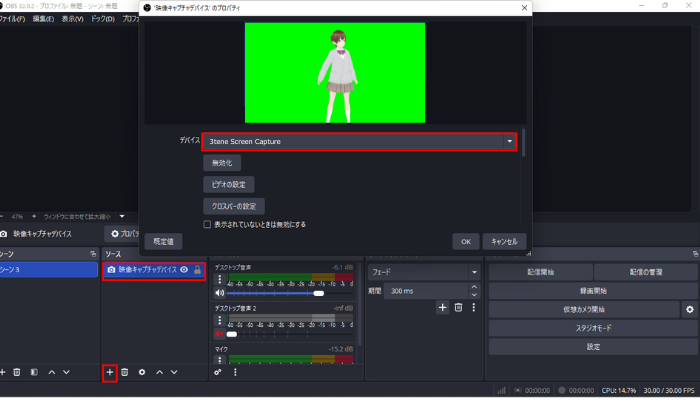Open Configure Video settings button
The width and height of the screenshot is (700, 400).
pyautogui.click(x=229, y=184)
